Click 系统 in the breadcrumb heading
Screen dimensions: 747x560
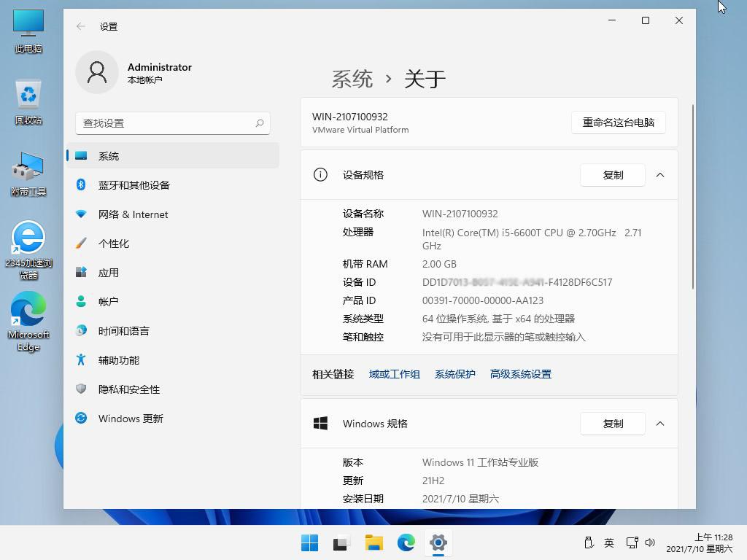[x=352, y=79]
